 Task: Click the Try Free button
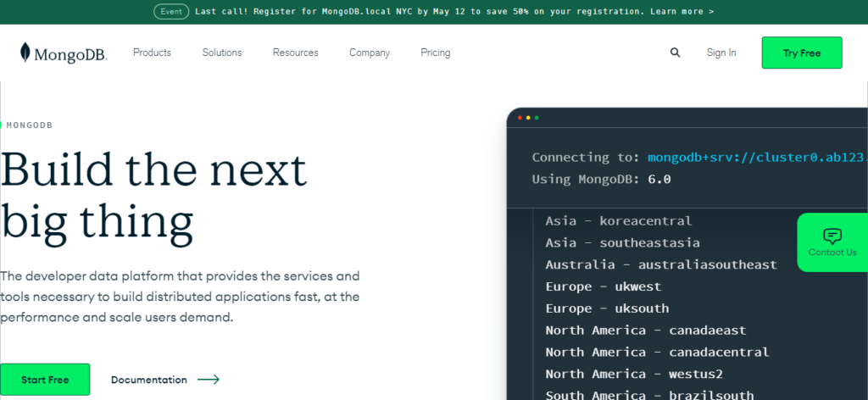tap(802, 53)
